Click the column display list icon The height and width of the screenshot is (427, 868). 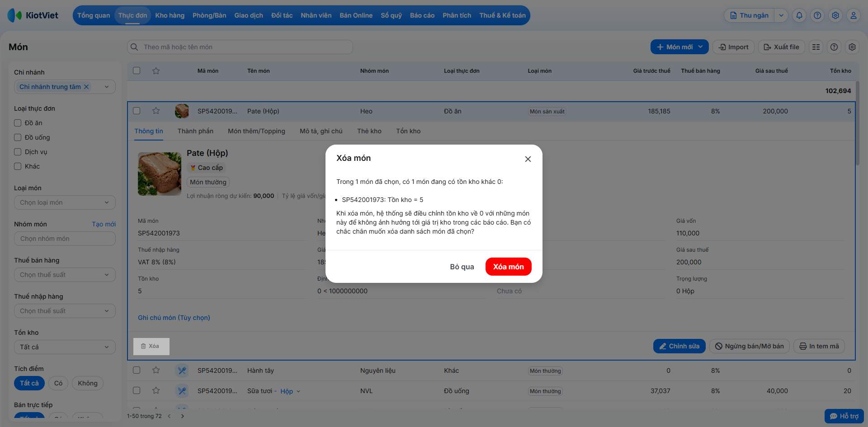click(816, 47)
